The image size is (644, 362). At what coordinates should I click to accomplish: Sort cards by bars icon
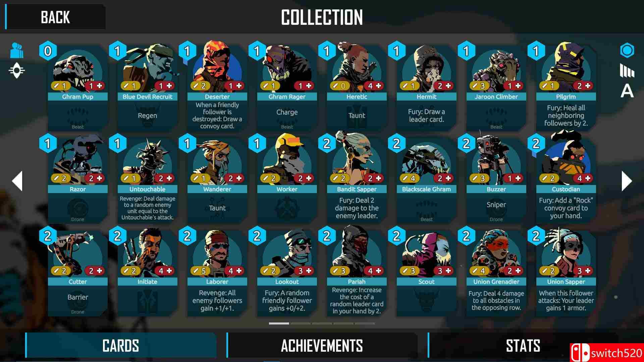[627, 71]
